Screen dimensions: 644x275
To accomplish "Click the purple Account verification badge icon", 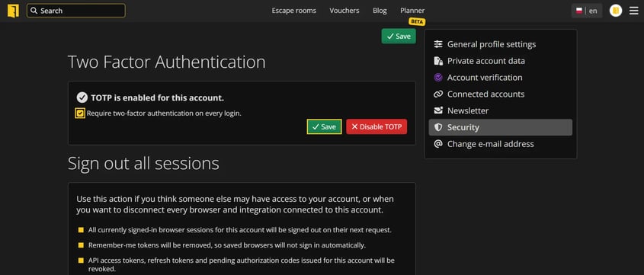I will [x=438, y=77].
